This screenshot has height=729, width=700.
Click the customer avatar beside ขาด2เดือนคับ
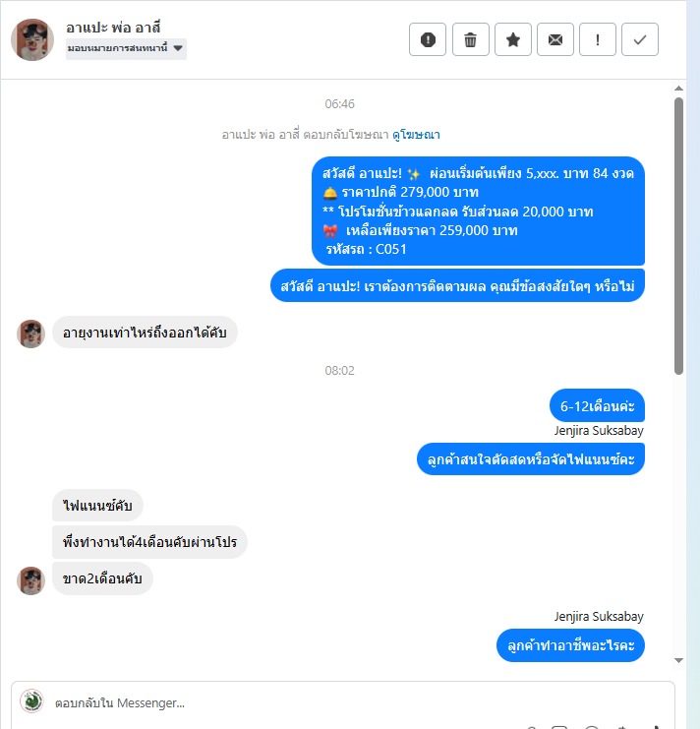[30, 580]
